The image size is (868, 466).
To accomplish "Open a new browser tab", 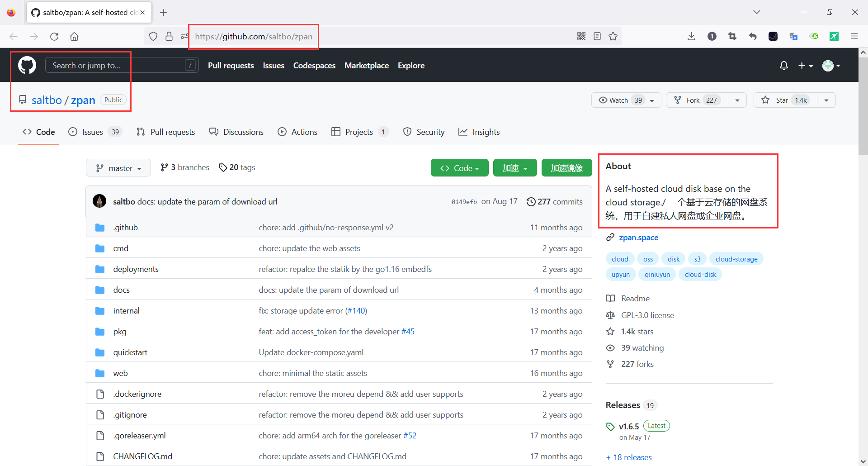I will coord(164,13).
